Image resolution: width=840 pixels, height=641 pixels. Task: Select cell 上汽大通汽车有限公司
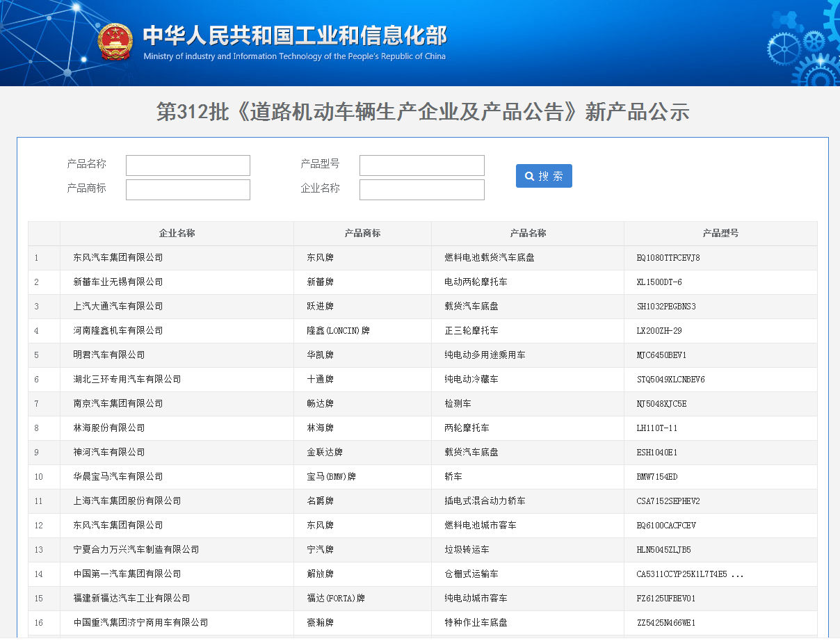pos(118,307)
